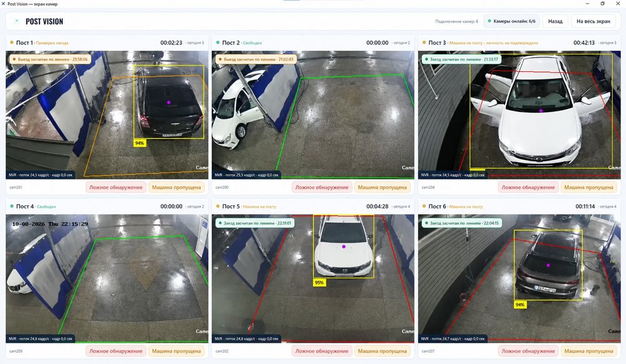Flag Машина пропущена on Пост 3
The height and width of the screenshot is (364, 626).
tap(588, 188)
